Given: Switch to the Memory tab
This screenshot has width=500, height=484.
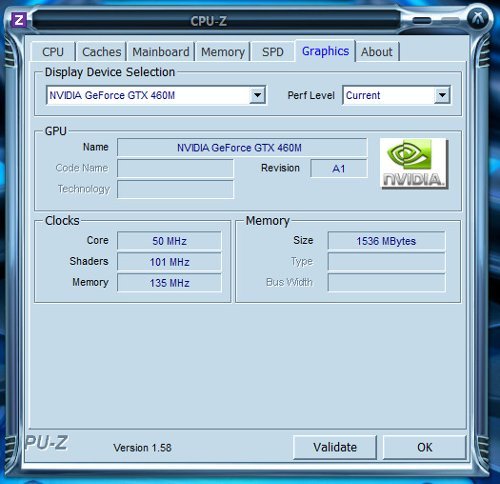Looking at the screenshot, I should [223, 52].
